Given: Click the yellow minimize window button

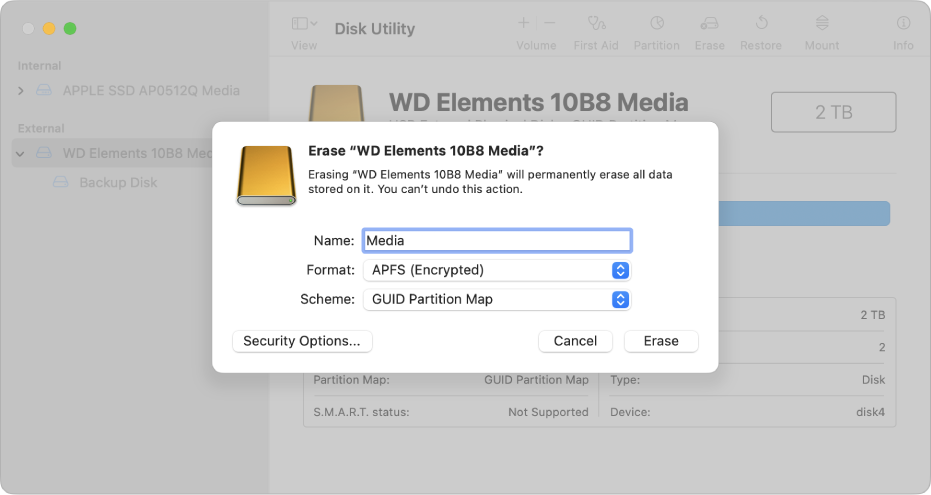Looking at the screenshot, I should 49,28.
